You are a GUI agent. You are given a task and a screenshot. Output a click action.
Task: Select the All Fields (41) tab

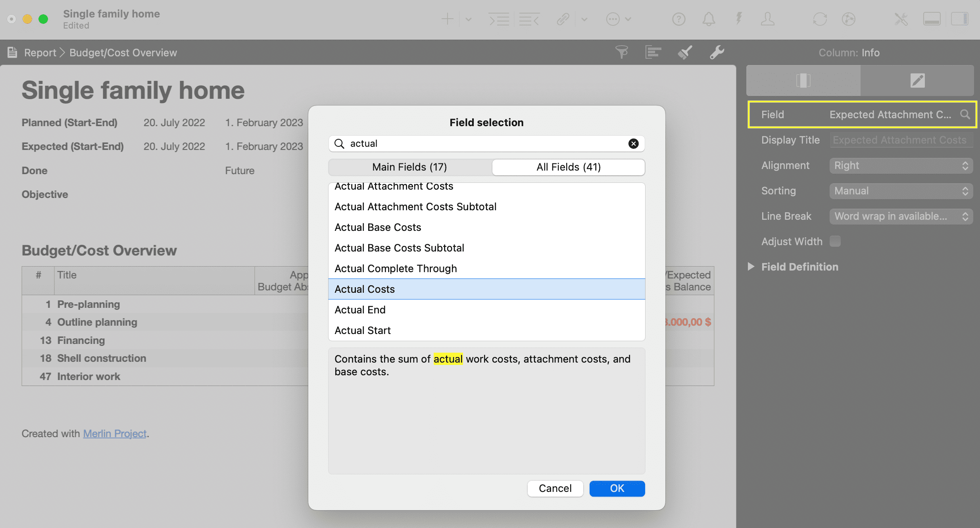(568, 167)
